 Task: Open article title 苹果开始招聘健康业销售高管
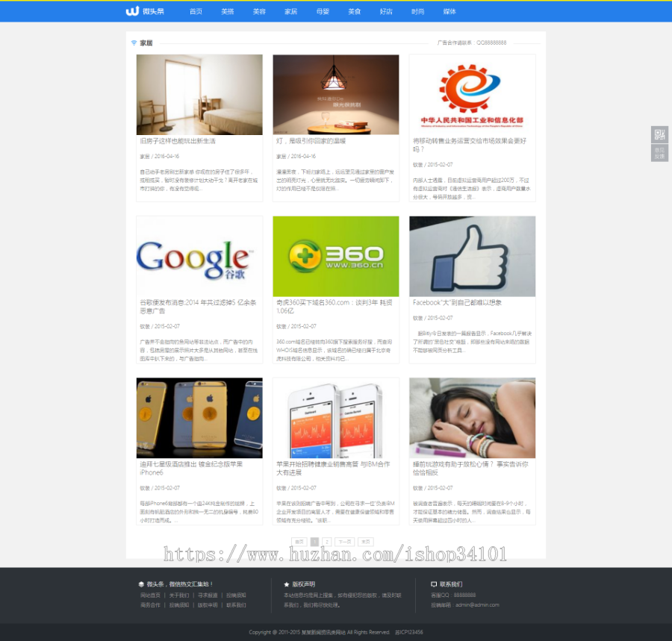[333, 469]
